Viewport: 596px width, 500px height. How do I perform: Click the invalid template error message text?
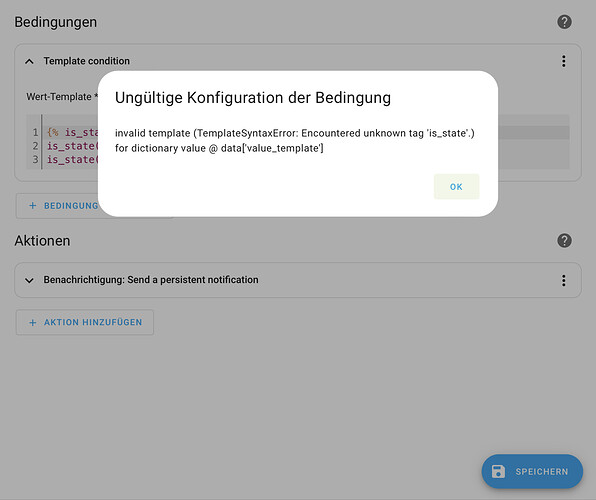click(x=295, y=141)
